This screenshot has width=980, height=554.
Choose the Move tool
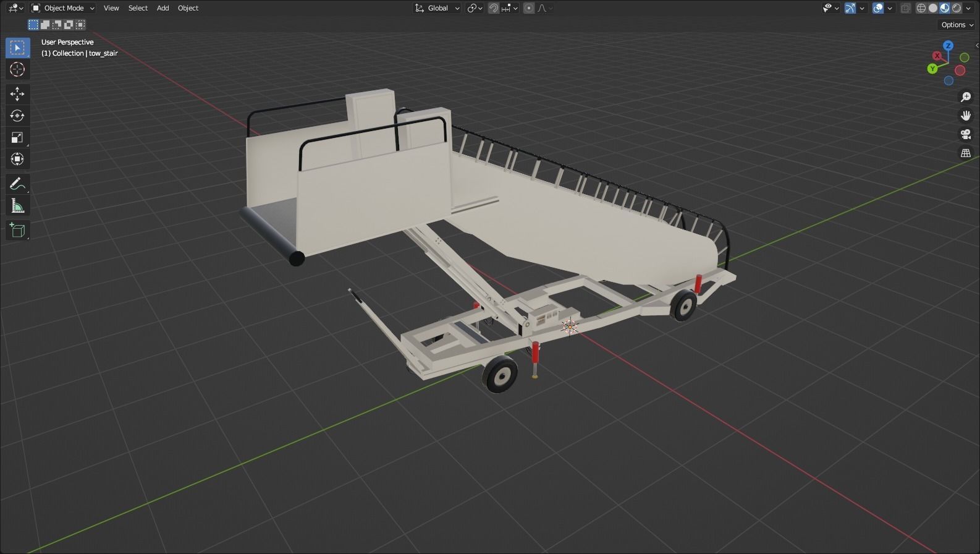pos(17,93)
